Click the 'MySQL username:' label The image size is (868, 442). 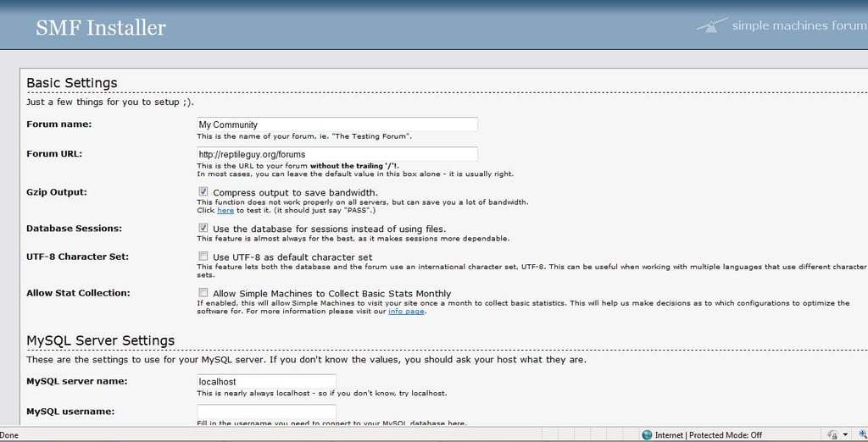70,412
